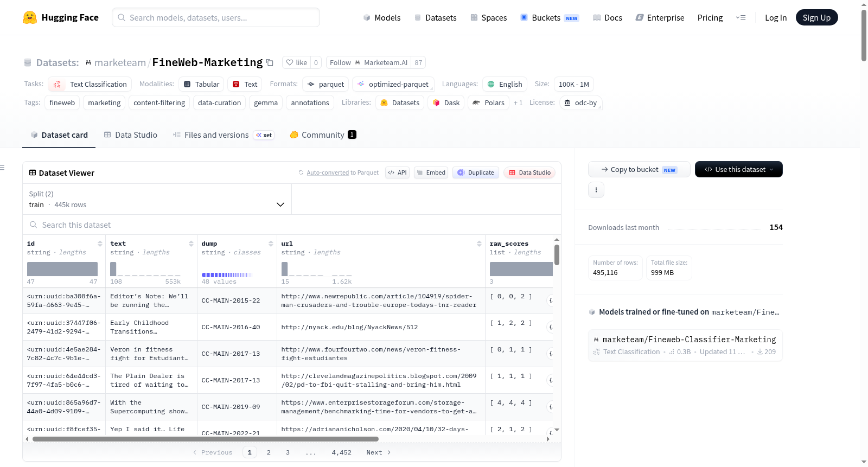The height and width of the screenshot is (467, 868).
Task: Open the Dataset card tab
Action: pos(59,135)
